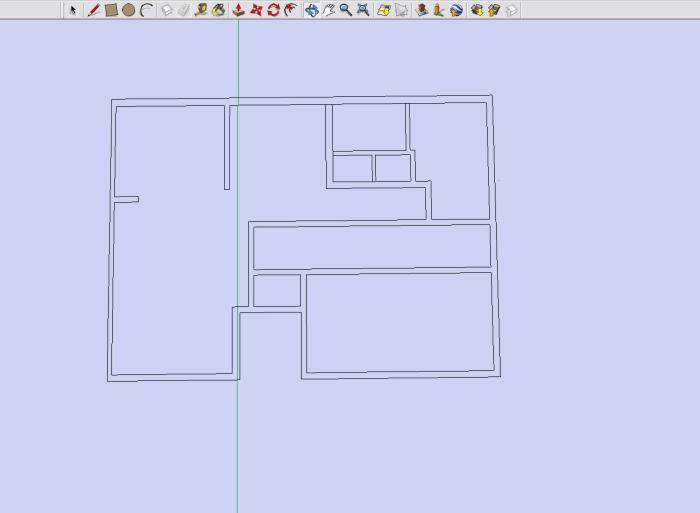Click the Zoom Extents icon

pos(363,10)
